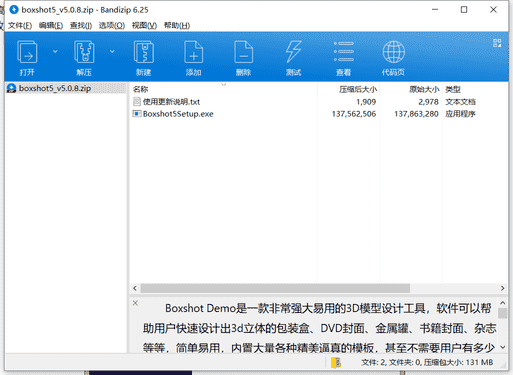The height and width of the screenshot is (375, 513).
Task: Select the file 使用更新说明.txt
Action: tap(171, 102)
